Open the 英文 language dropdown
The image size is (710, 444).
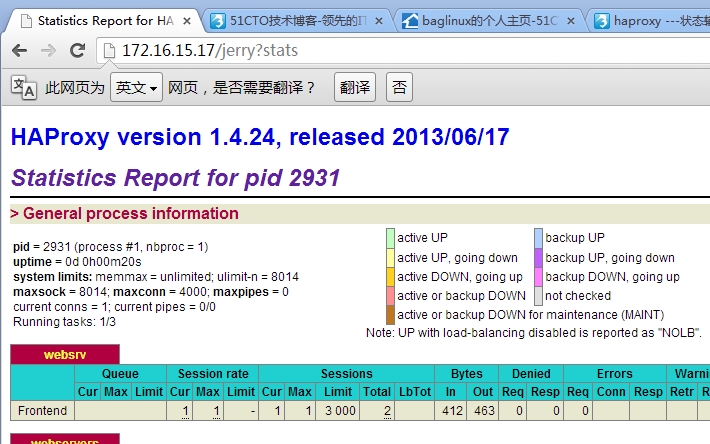(136, 87)
